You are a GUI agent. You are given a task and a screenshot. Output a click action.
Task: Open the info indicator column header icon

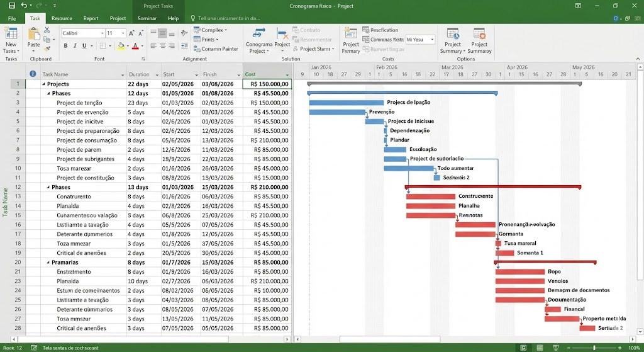[33, 74]
